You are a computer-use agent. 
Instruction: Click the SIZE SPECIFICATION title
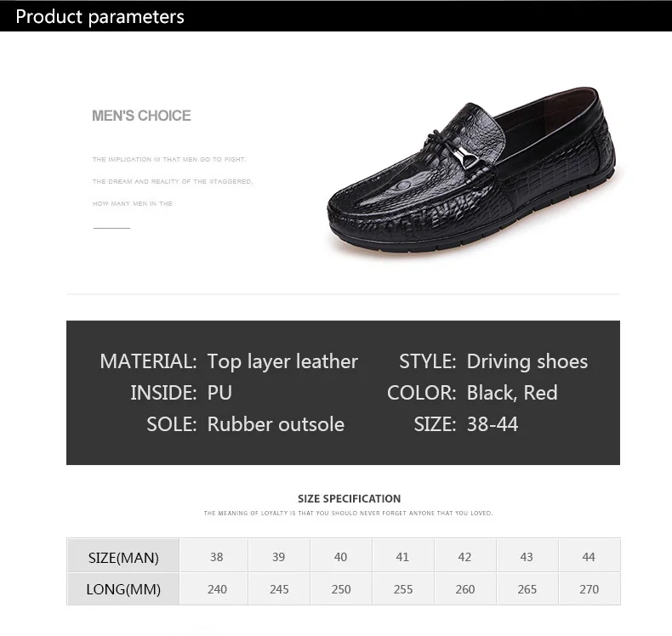coord(349,498)
